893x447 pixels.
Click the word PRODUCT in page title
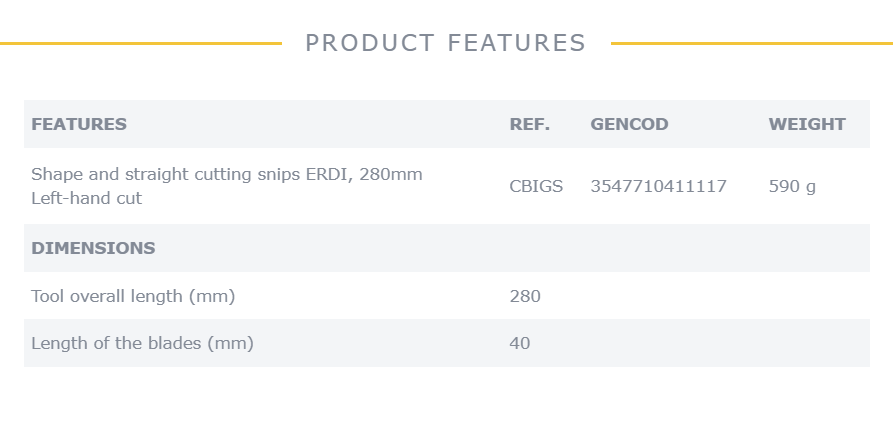370,43
